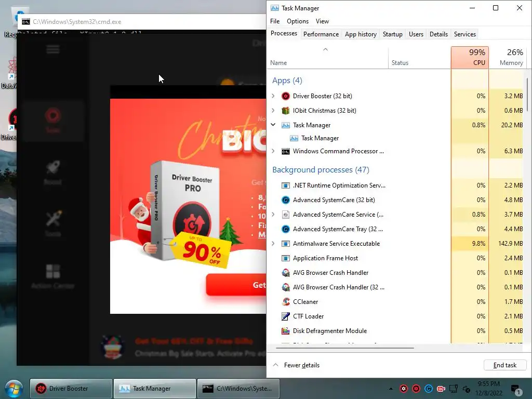Select the Background processes (47) heading

click(x=321, y=170)
